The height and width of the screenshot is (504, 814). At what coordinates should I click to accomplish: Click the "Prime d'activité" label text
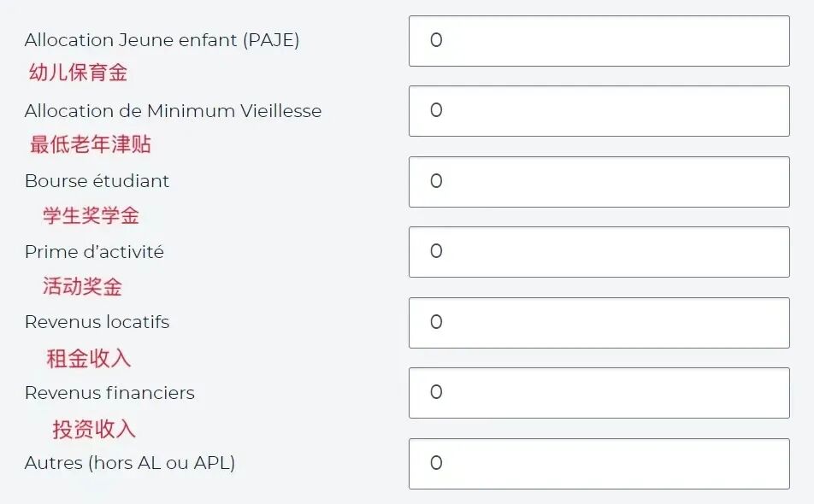pos(94,252)
